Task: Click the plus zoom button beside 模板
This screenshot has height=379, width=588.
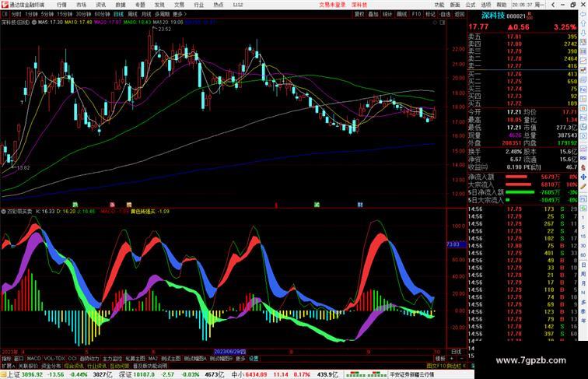Action: point(451,359)
